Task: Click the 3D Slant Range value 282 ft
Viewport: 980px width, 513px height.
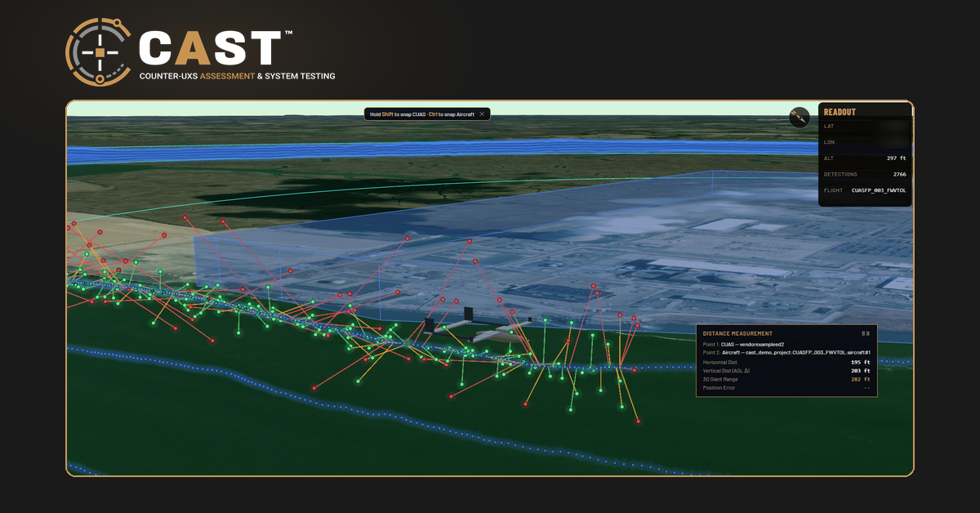Action: pyautogui.click(x=861, y=379)
